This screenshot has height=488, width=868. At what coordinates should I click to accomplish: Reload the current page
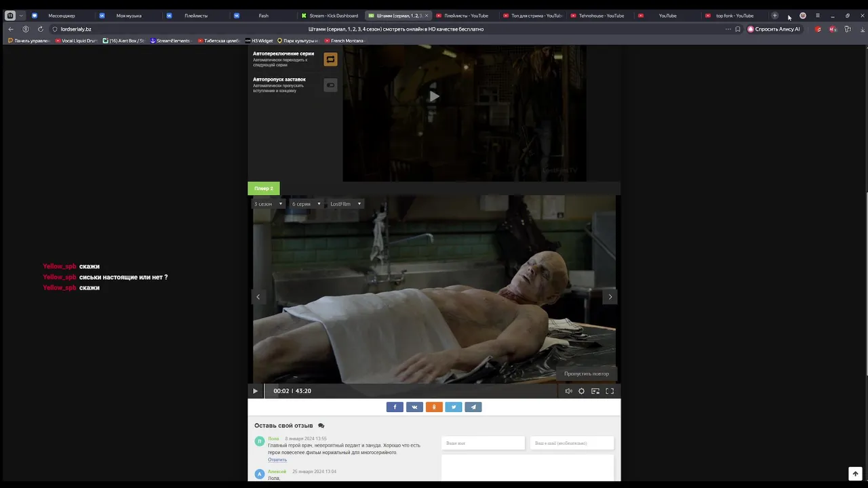[x=41, y=29]
